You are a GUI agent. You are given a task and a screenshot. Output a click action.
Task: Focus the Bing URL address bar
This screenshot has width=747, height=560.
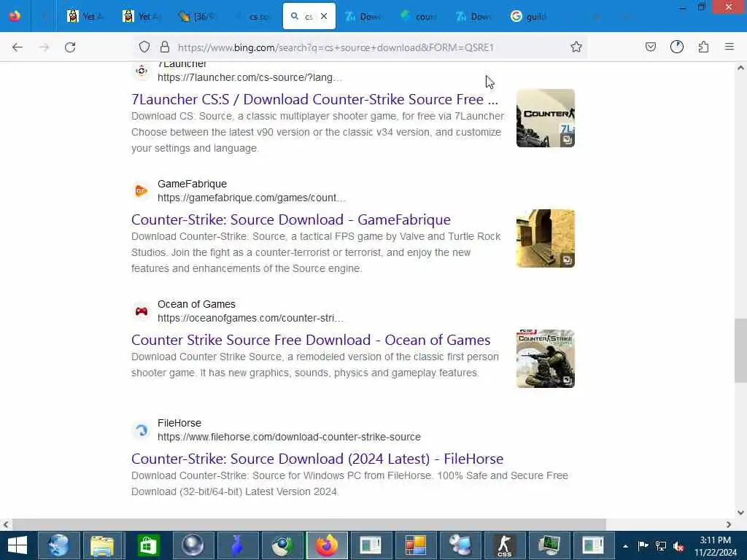tap(336, 47)
